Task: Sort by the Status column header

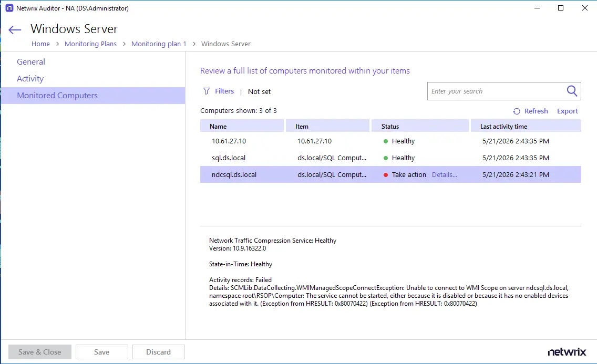Action: pyautogui.click(x=420, y=126)
